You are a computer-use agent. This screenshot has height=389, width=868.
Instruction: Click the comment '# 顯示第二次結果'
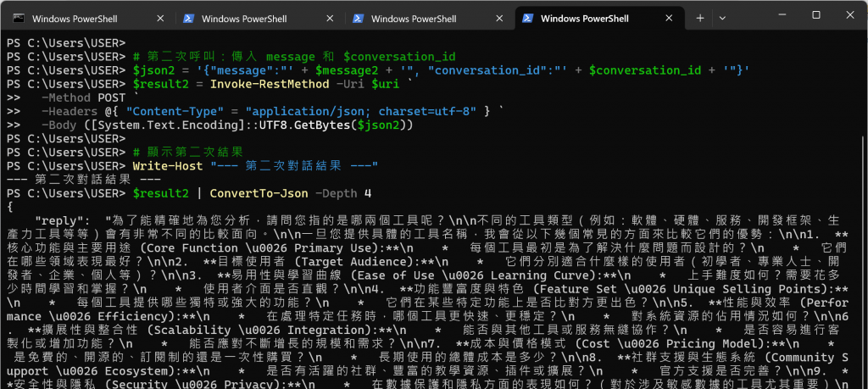pos(188,153)
